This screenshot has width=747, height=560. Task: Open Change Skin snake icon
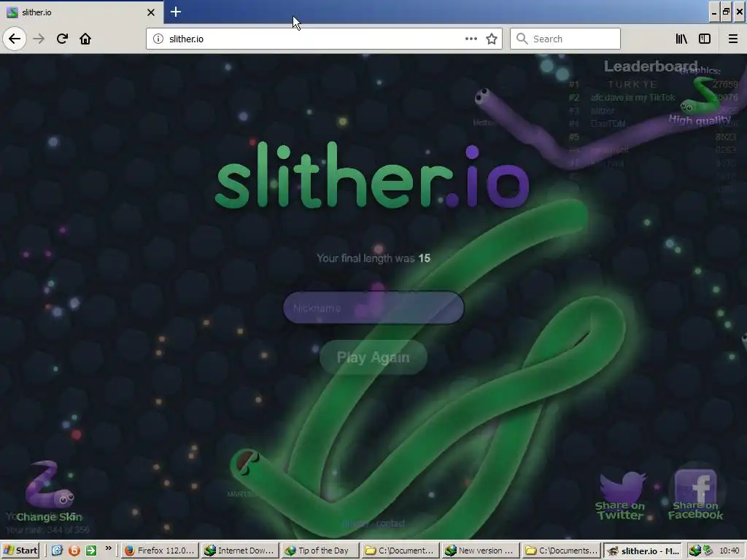coord(49,485)
